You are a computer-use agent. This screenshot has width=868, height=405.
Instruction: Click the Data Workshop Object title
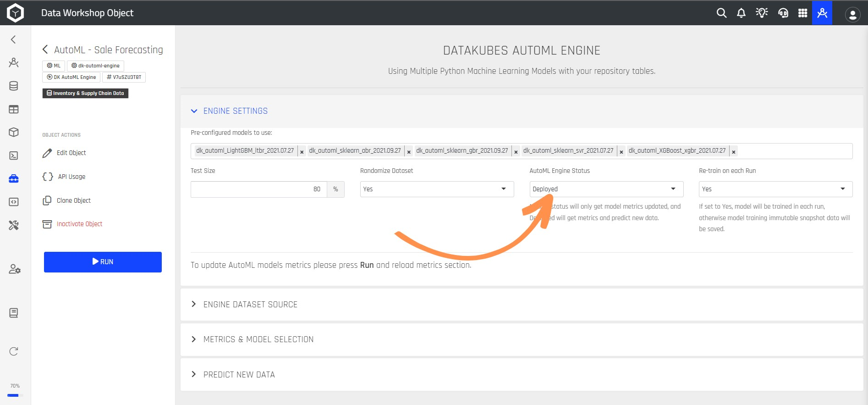pyautogui.click(x=88, y=13)
